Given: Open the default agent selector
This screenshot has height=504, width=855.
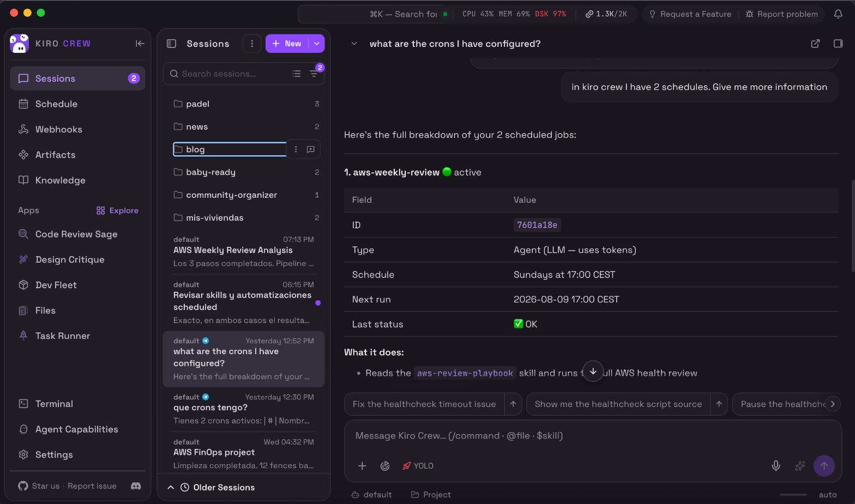Looking at the screenshot, I should point(372,495).
